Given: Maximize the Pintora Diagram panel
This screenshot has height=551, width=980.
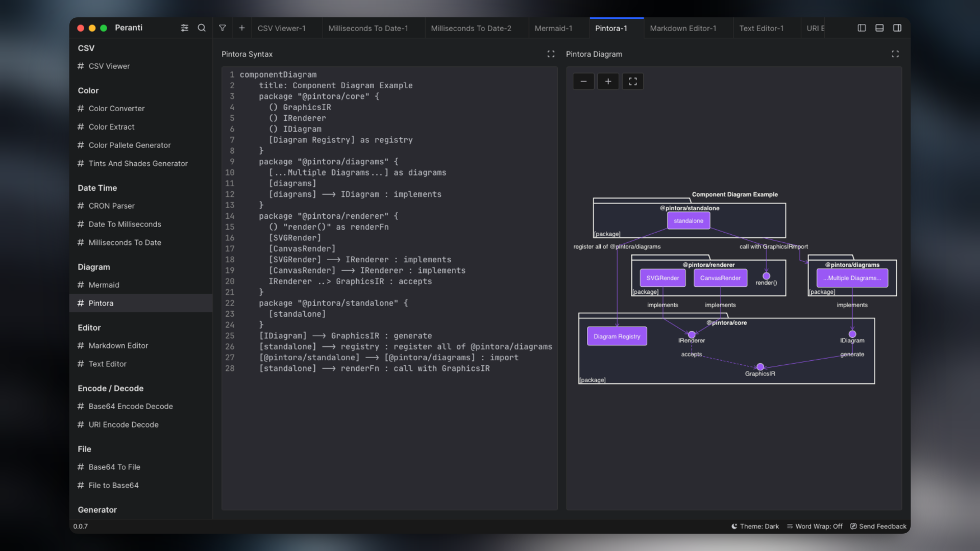Looking at the screenshot, I should click(x=895, y=54).
